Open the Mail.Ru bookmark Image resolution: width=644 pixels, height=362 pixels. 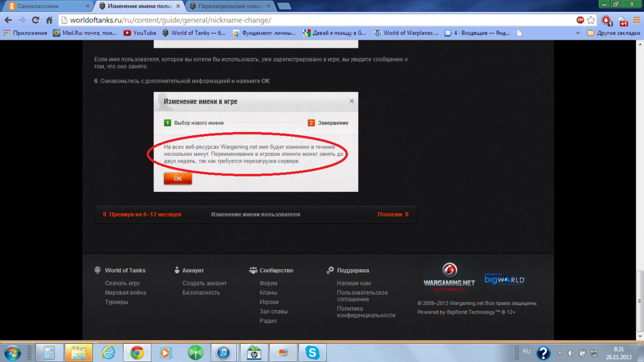click(x=85, y=33)
